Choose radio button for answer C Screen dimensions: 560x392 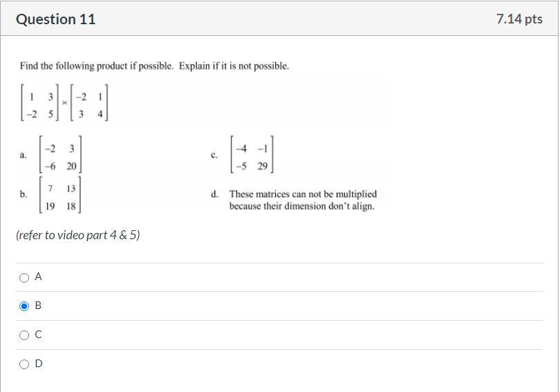24,335
